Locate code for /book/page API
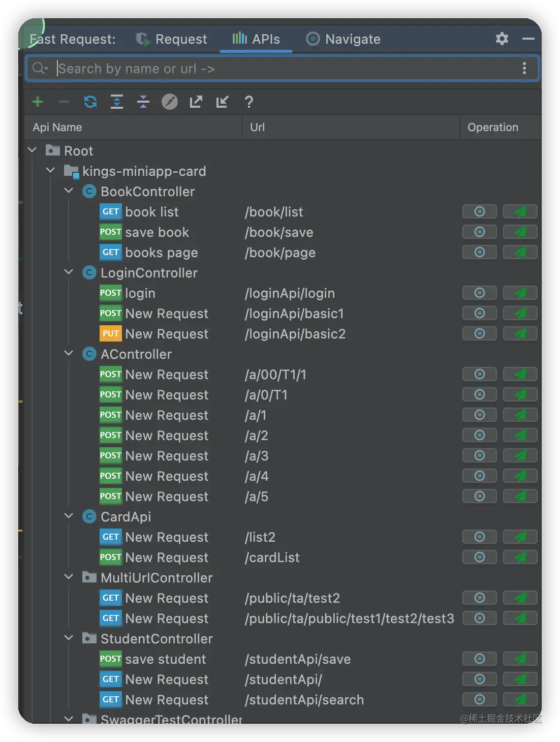Image resolution: width=560 pixels, height=742 pixels. coord(479,252)
